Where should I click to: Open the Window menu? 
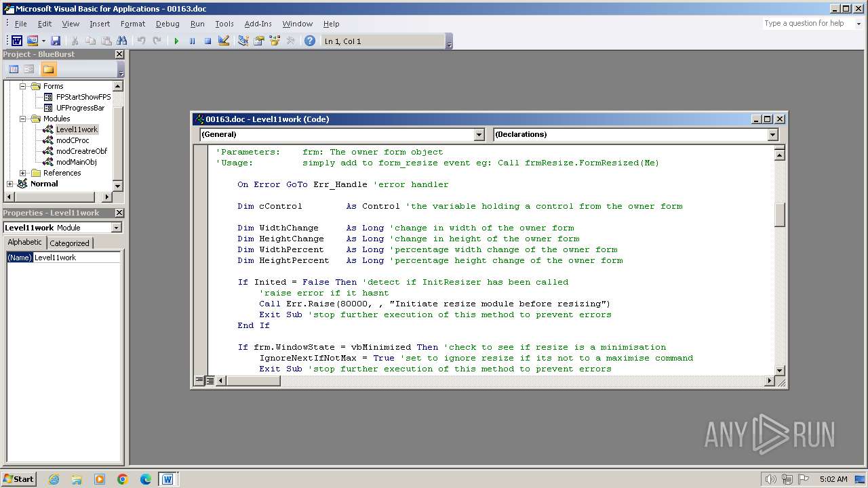298,24
